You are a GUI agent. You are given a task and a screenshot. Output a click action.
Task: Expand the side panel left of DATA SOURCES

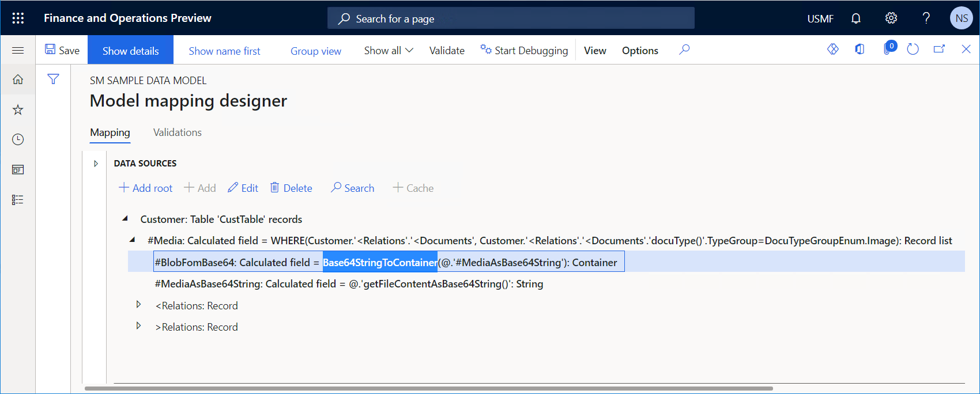(x=96, y=164)
